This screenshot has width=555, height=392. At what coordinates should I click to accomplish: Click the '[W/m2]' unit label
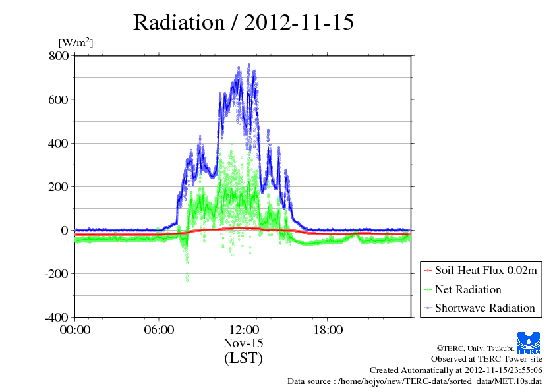(76, 42)
